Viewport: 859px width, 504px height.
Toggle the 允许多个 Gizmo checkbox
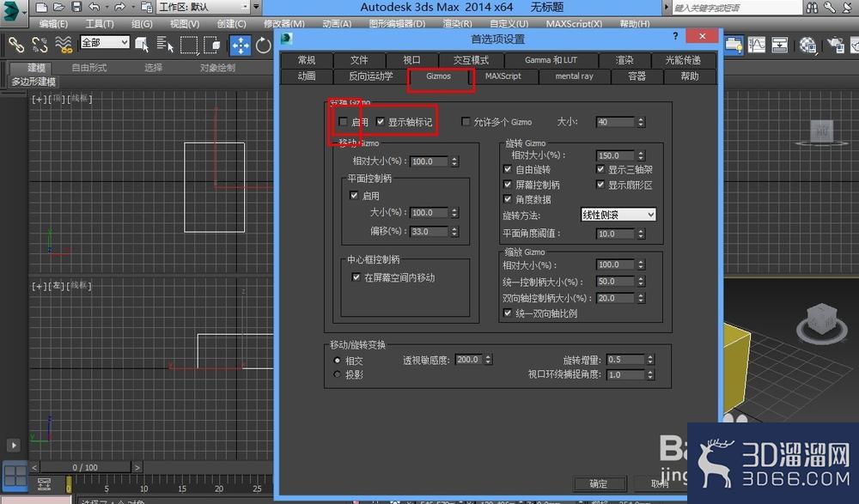pos(466,122)
